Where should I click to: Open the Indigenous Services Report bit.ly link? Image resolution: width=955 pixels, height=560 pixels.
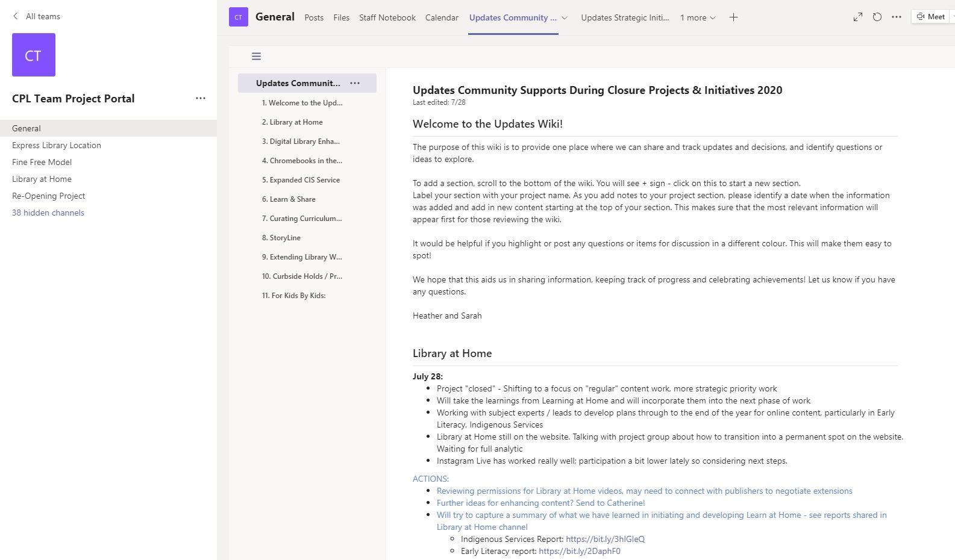tap(605, 539)
